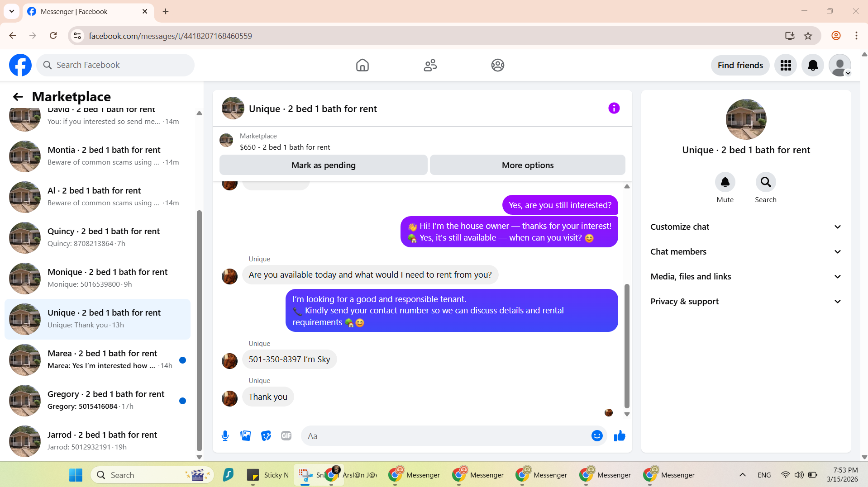Select the Messenger | Facebook browser tab

click(x=88, y=12)
